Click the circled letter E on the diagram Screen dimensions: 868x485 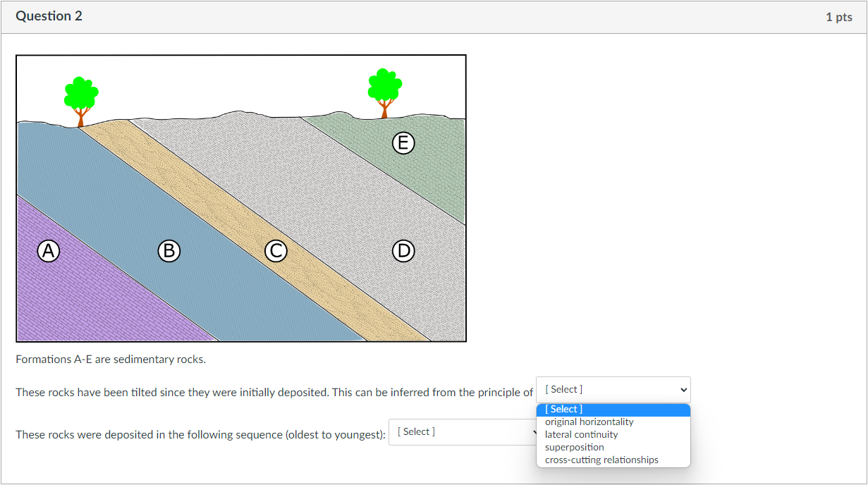coord(403,142)
